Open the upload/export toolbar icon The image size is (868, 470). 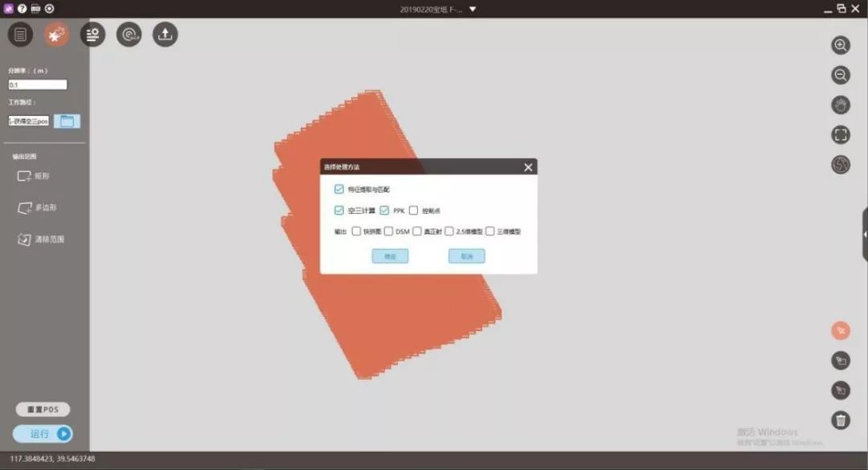click(x=165, y=35)
